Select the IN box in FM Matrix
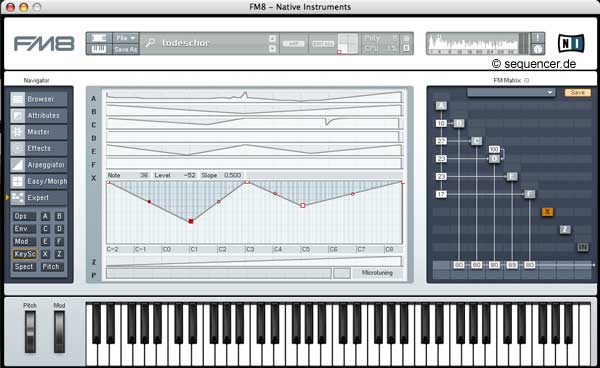The width and height of the screenshot is (600, 368). pyautogui.click(x=583, y=247)
